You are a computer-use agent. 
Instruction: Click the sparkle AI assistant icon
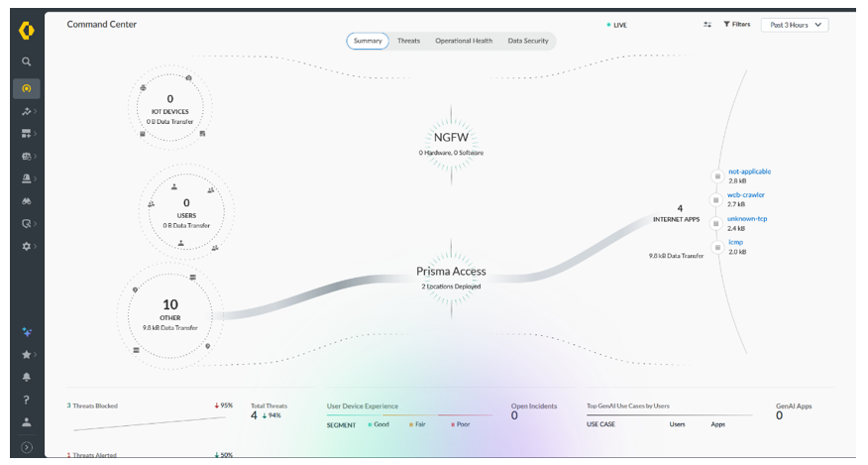click(x=27, y=332)
